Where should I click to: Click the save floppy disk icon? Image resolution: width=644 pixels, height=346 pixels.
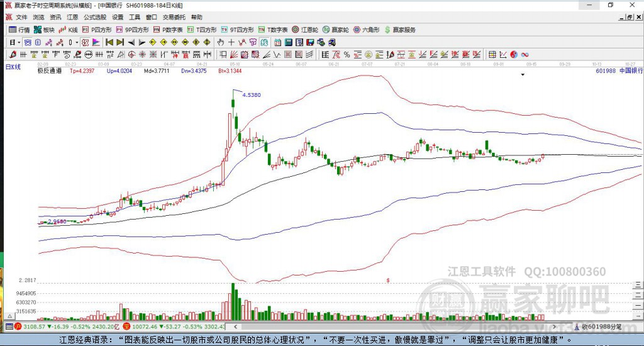(x=310, y=42)
